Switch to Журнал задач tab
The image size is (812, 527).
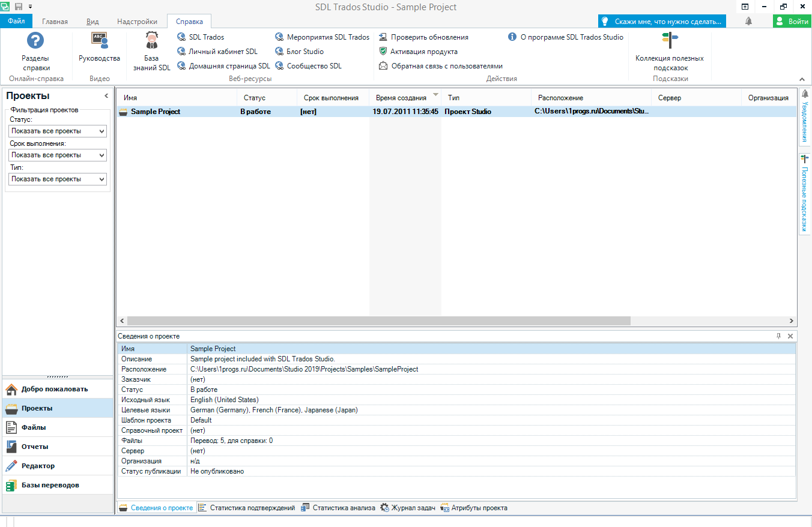408,508
